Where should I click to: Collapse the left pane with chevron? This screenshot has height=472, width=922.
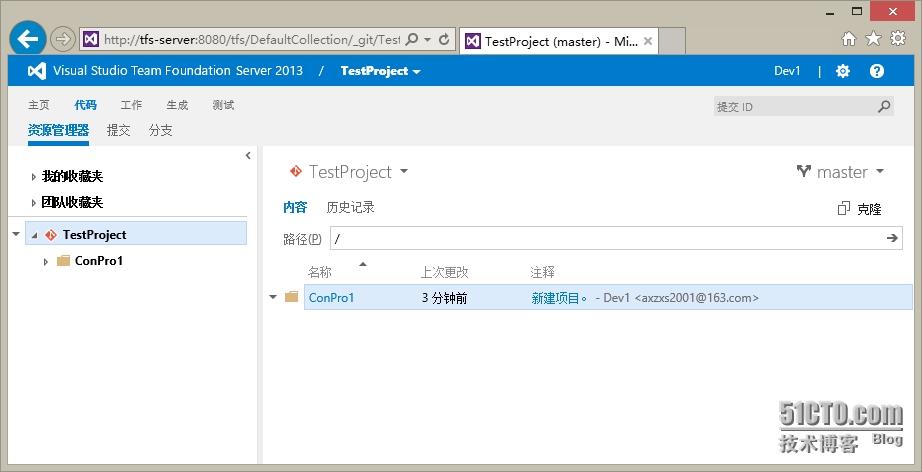[248, 156]
